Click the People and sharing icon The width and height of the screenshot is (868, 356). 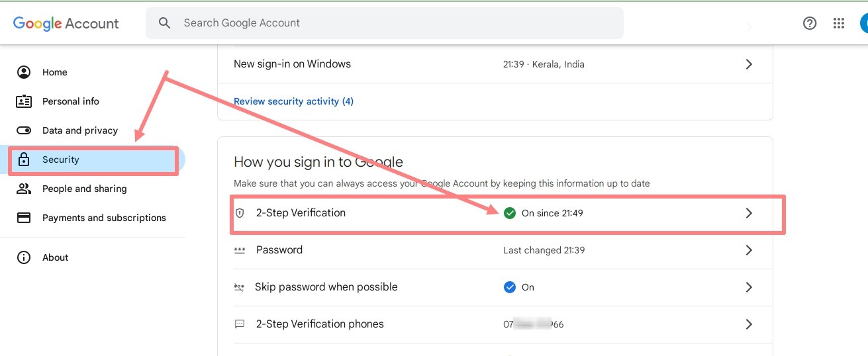[x=24, y=189]
